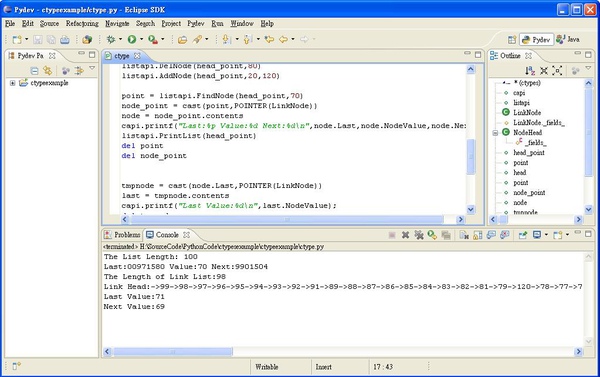
Task: Click the Open Type folder icon
Action: [x=183, y=39]
